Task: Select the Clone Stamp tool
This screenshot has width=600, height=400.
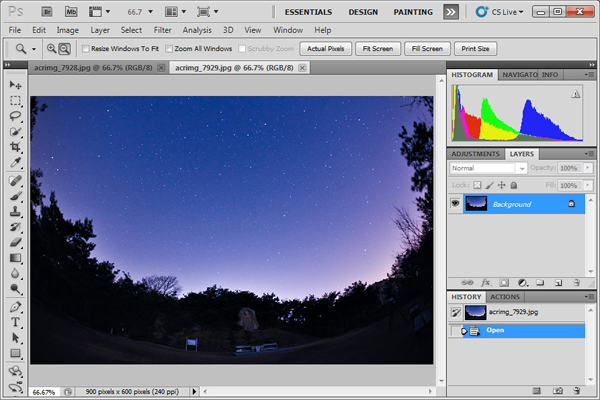Action: coord(15,211)
